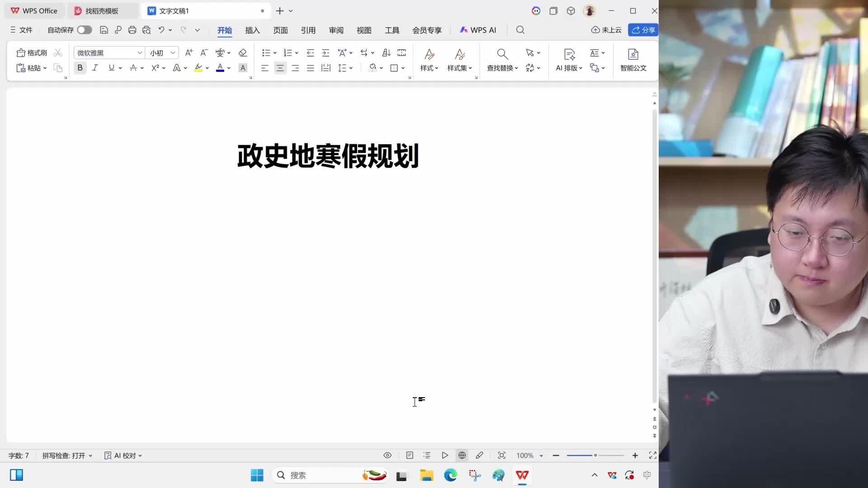Click the clear formatting eraser icon
The image size is (868, 488).
pos(243,53)
